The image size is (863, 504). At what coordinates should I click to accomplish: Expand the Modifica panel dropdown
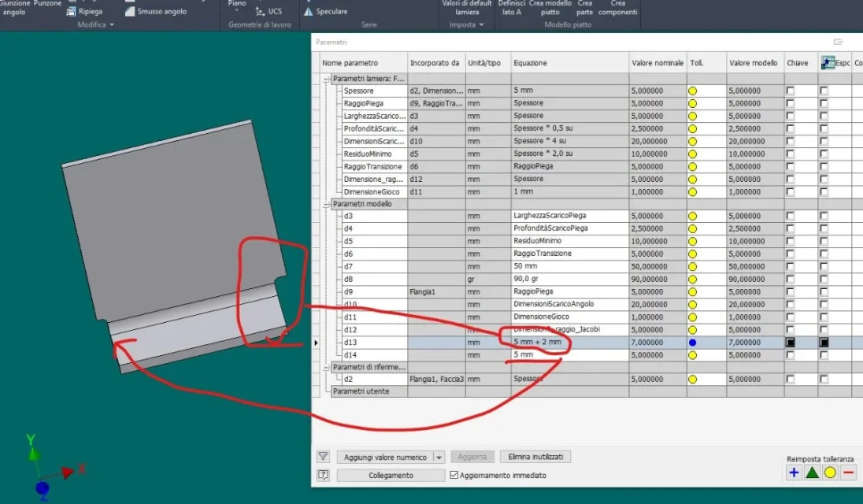(x=112, y=24)
